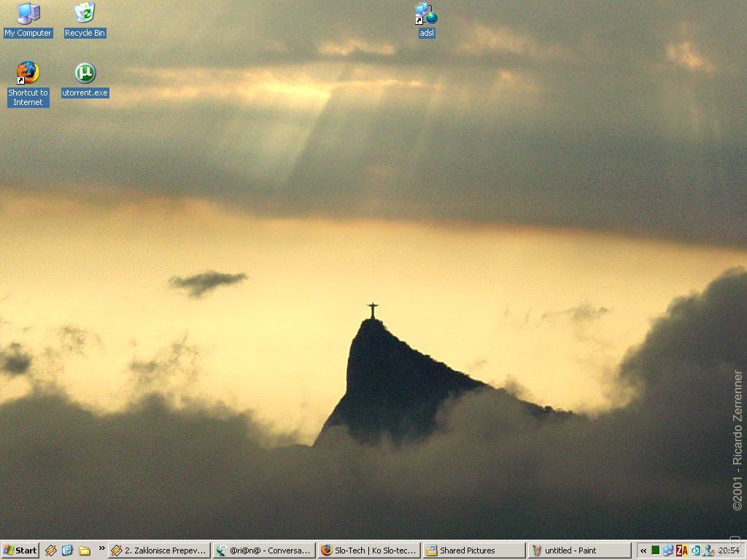The height and width of the screenshot is (560, 747).
Task: Switch to the @ri@n@ Conversation window
Action: pyautogui.click(x=264, y=551)
